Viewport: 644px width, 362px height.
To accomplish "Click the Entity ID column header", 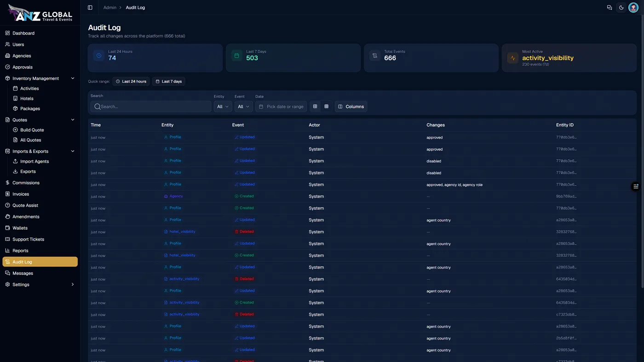I will coord(565,125).
